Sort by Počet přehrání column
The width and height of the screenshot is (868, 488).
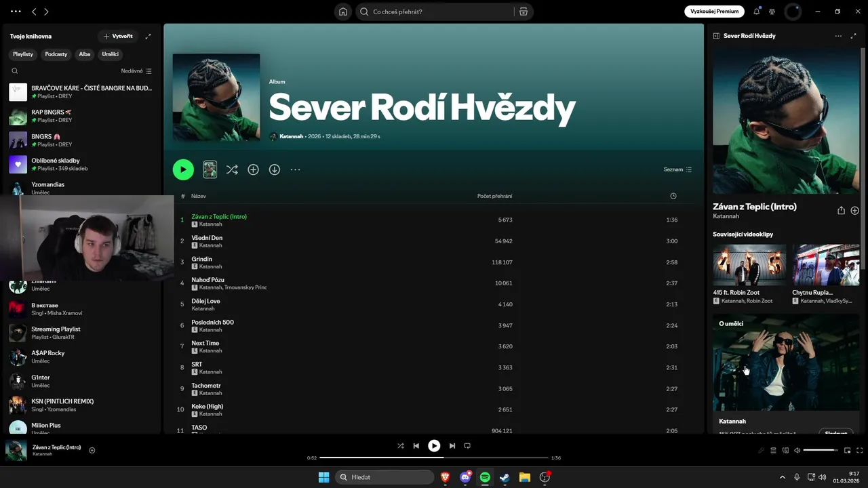point(494,196)
